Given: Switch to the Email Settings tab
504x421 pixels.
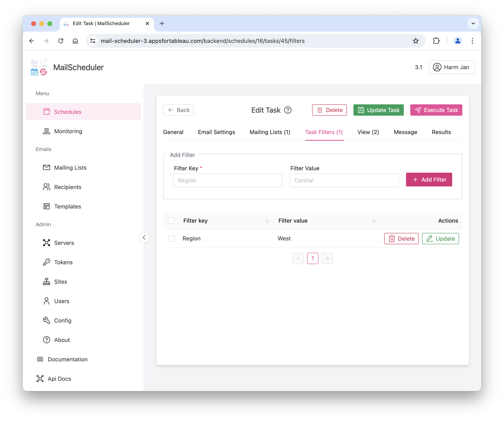Looking at the screenshot, I should (x=216, y=132).
